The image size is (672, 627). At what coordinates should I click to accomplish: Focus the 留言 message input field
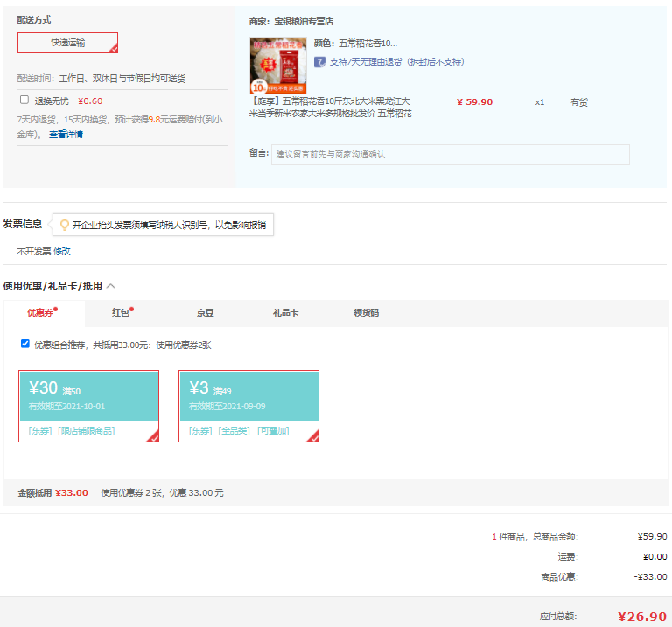[451, 155]
